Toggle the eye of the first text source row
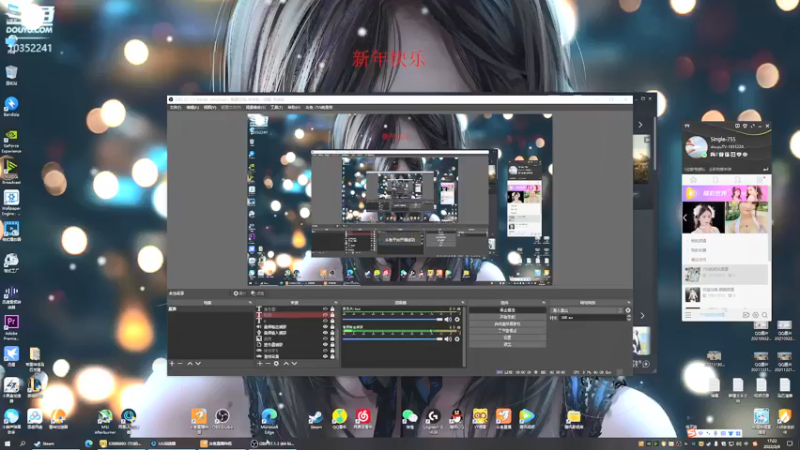 [x=325, y=309]
